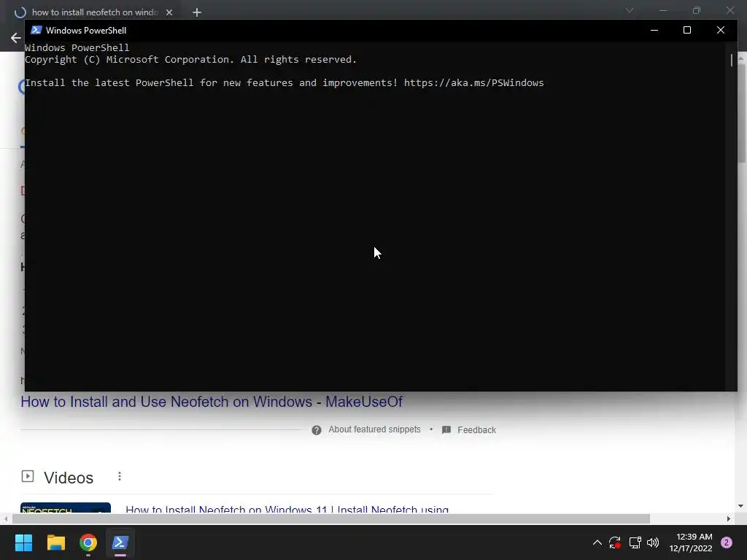Click Chrome's scroll-left arrow
747x560 pixels.
5,518
